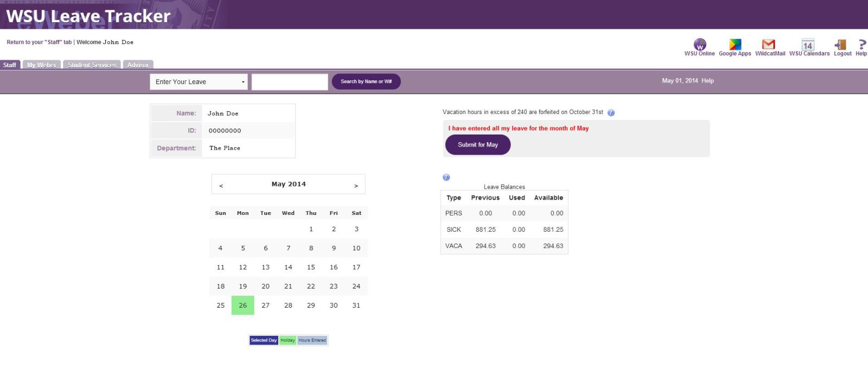Screen dimensions: 868x388
Task: Switch to the My Weber tab
Action: [x=42, y=65]
